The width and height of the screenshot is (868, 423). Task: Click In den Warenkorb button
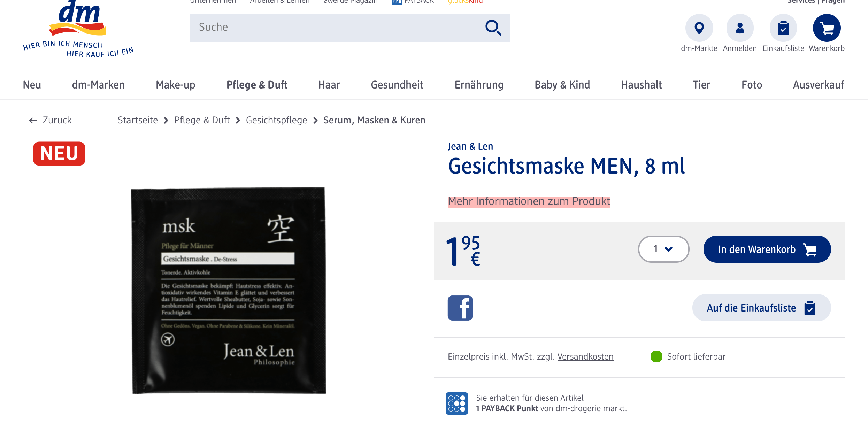[767, 249]
